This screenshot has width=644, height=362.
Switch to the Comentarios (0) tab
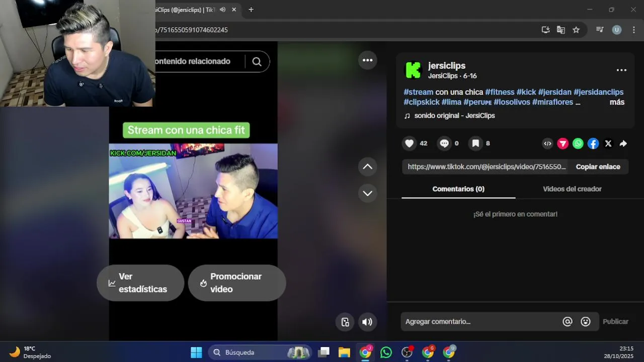click(x=458, y=189)
